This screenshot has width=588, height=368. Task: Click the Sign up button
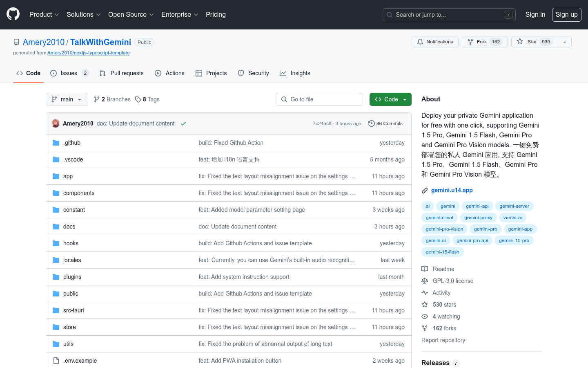click(566, 14)
